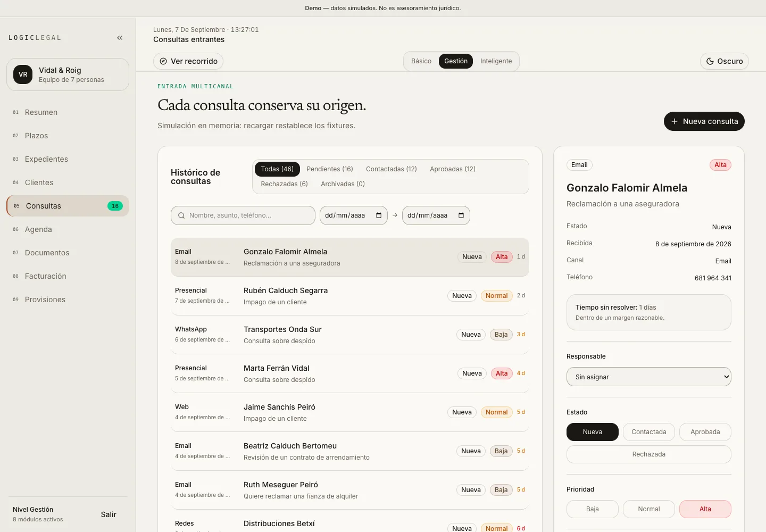Select the Gonzalo Falomir Almela consulta row

350,257
